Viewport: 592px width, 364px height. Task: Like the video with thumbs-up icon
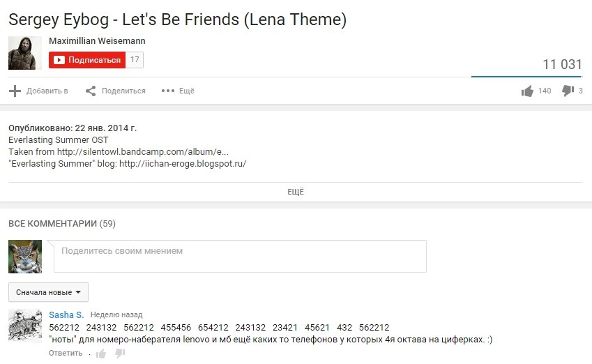pyautogui.click(x=527, y=91)
